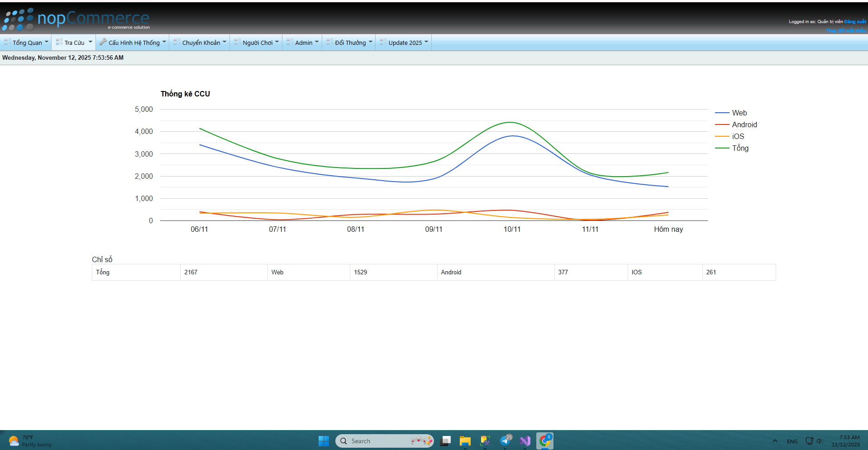Click the Windows Start button
This screenshot has width=868, height=450.
(x=324, y=441)
